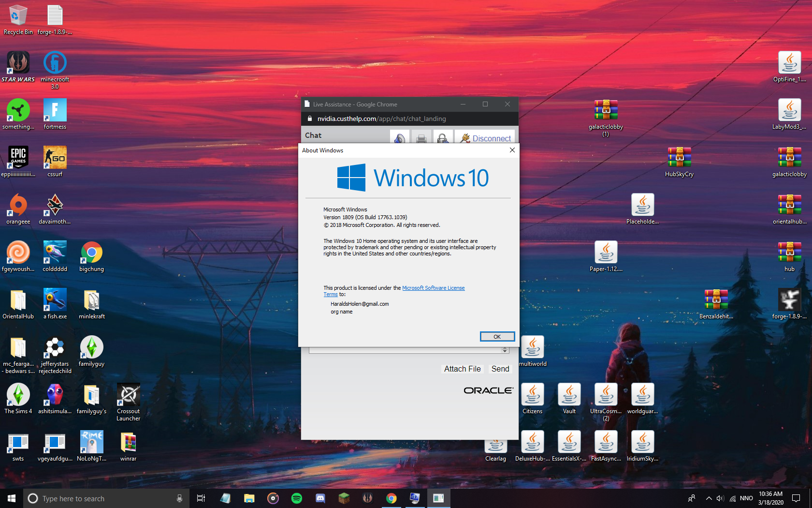Select the ashitsimula... desktop shortcut
This screenshot has width=812, height=508.
coord(55,399)
